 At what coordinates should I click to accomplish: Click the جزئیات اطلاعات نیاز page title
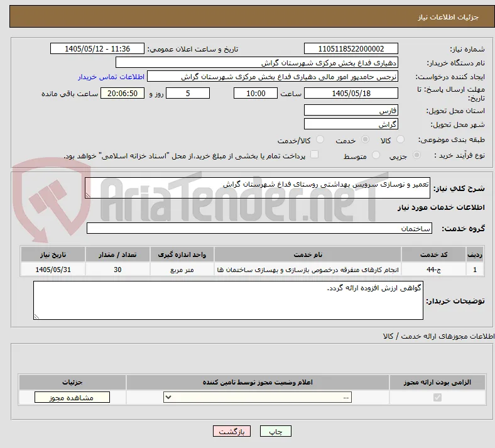(x=449, y=17)
